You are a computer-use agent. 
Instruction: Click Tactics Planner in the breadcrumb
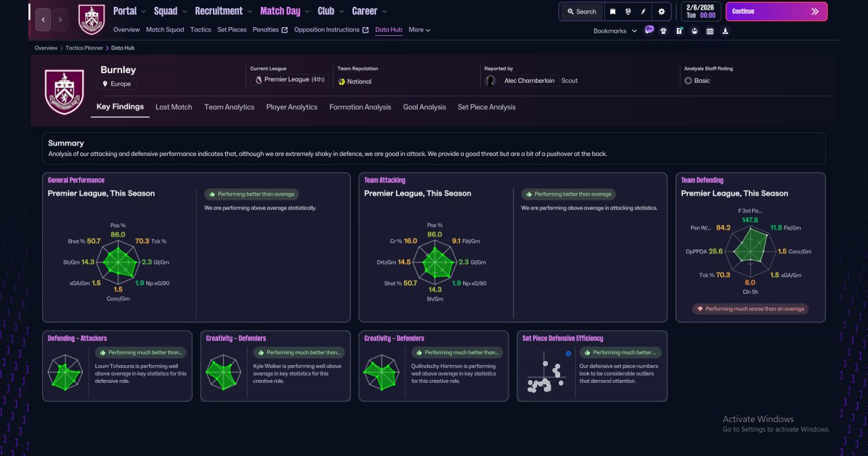click(84, 48)
